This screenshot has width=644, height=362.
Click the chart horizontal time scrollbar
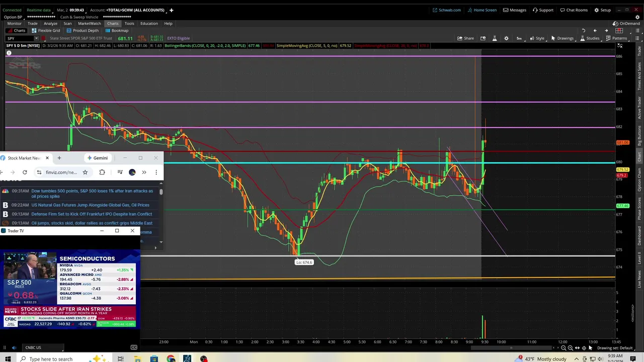click(x=511, y=348)
